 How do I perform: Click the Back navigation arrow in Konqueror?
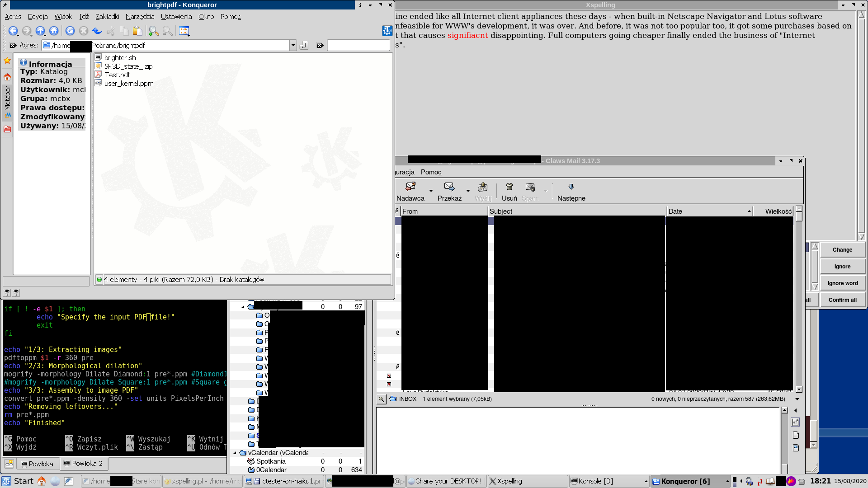(x=13, y=31)
